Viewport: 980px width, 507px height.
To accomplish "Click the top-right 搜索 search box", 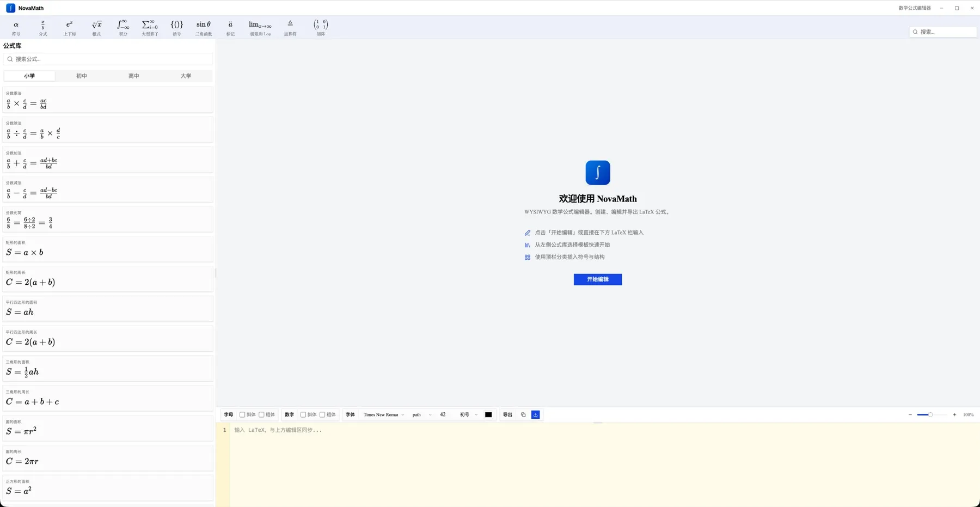I will pos(943,32).
